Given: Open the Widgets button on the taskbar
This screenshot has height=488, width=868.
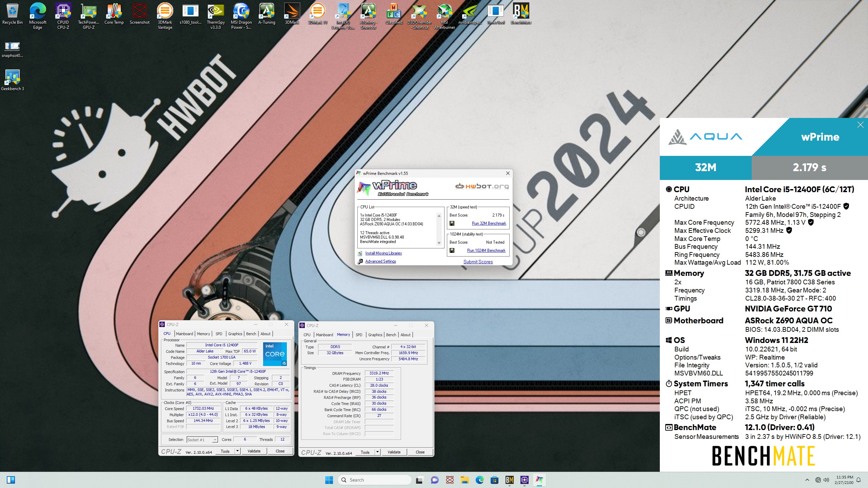Looking at the screenshot, I should (x=11, y=480).
